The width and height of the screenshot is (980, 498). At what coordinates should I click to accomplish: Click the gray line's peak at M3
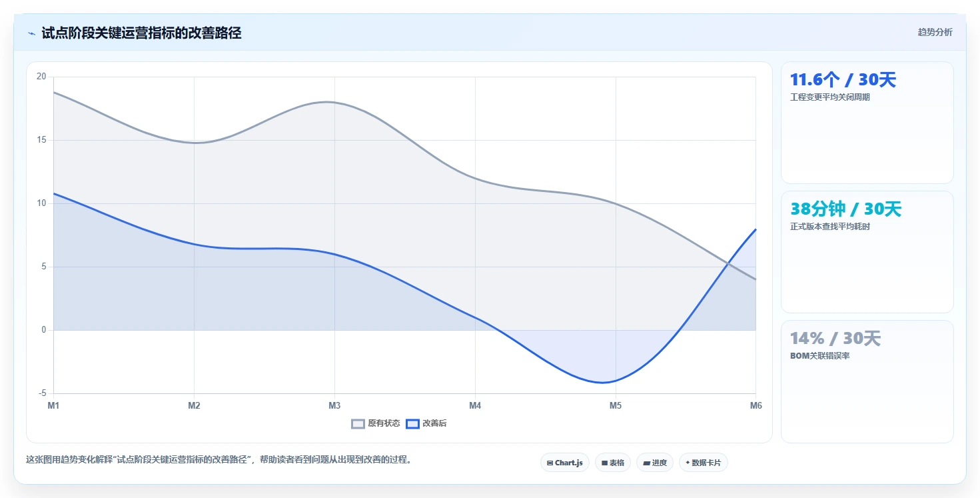(328, 102)
